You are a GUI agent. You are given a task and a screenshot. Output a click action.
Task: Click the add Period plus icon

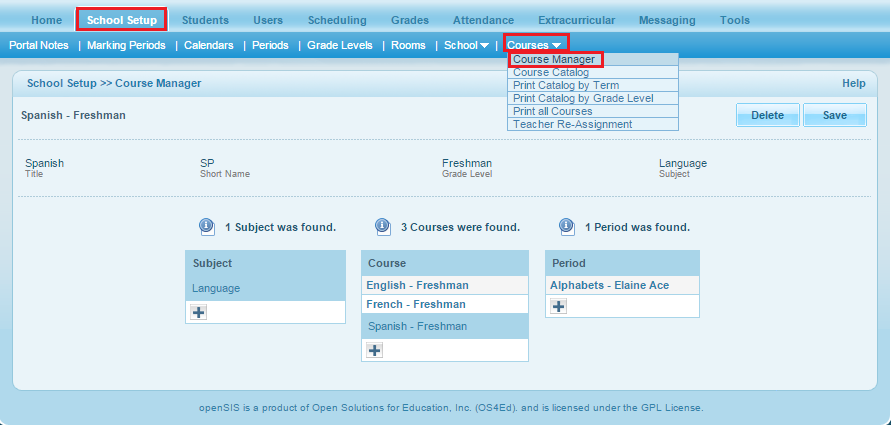tap(559, 306)
